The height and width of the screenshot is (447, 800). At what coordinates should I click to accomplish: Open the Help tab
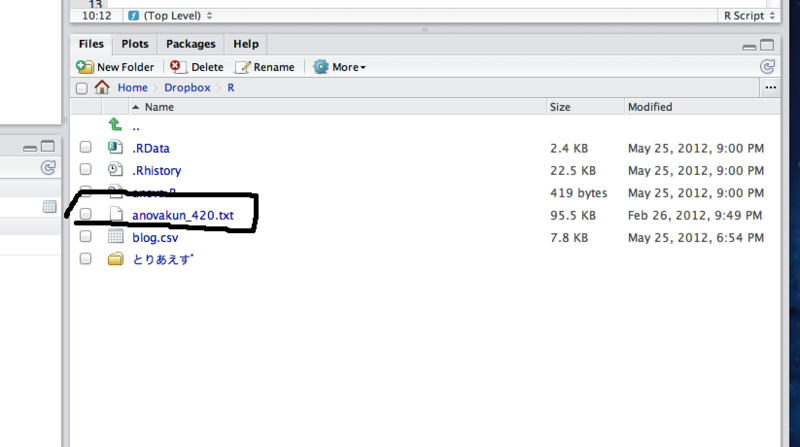[x=246, y=44]
